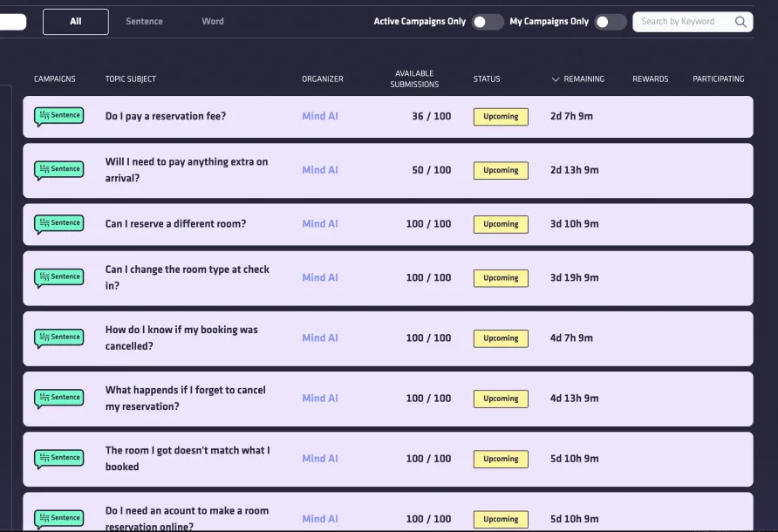Click Sentence icon for booking cancelled row
The height and width of the screenshot is (532, 778).
pos(58,338)
